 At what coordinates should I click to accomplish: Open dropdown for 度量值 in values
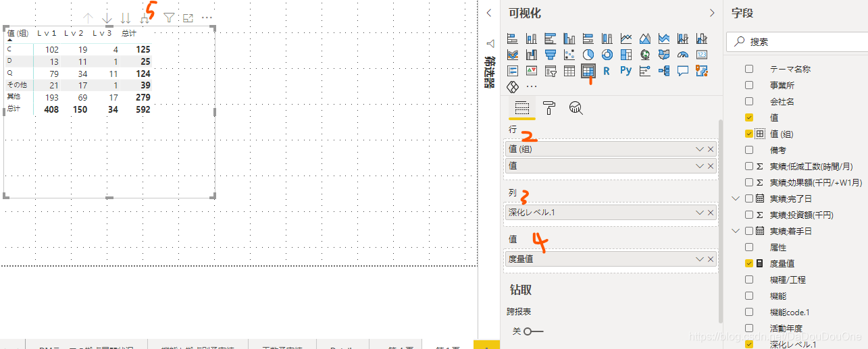[x=699, y=259]
